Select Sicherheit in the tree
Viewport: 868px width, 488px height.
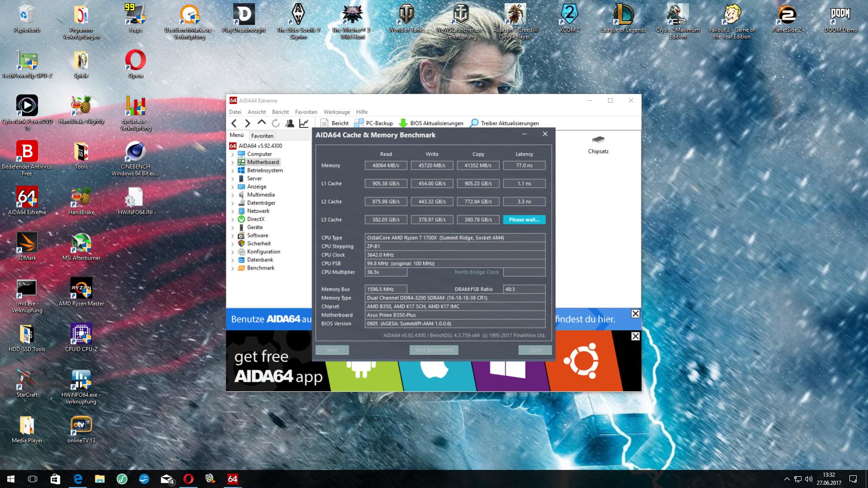point(259,243)
